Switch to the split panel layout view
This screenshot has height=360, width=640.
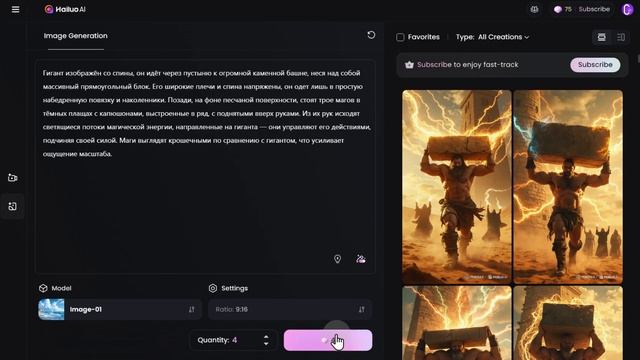click(621, 37)
